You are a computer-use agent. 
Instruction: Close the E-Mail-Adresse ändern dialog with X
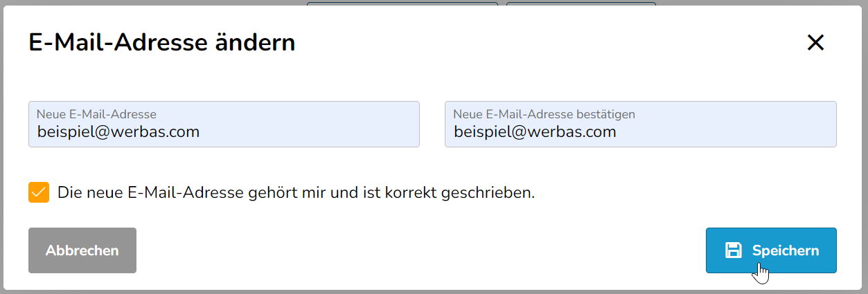815,43
